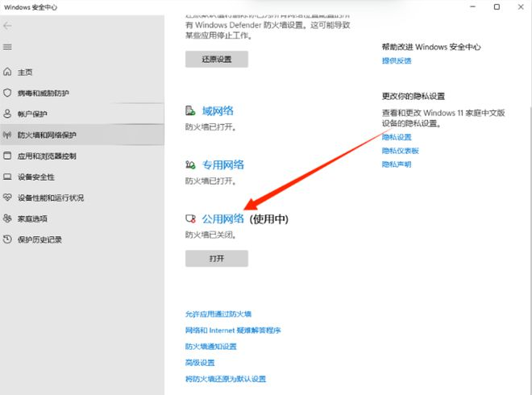Screen dimensions: 532x395
Task: Click the 更改你的隐私设置 heading
Action: [414, 97]
